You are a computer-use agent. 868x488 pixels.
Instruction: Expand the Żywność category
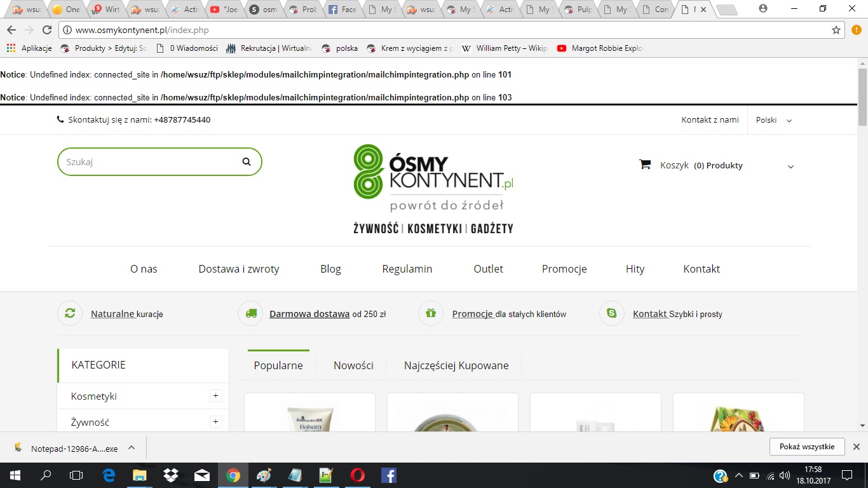coord(216,422)
